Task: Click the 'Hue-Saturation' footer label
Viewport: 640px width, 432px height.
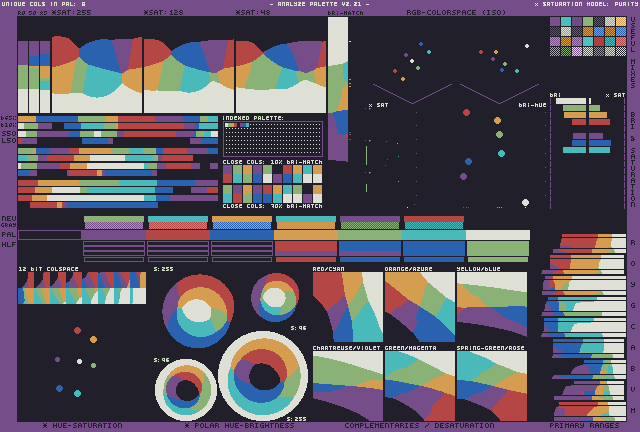Action: click(82, 425)
